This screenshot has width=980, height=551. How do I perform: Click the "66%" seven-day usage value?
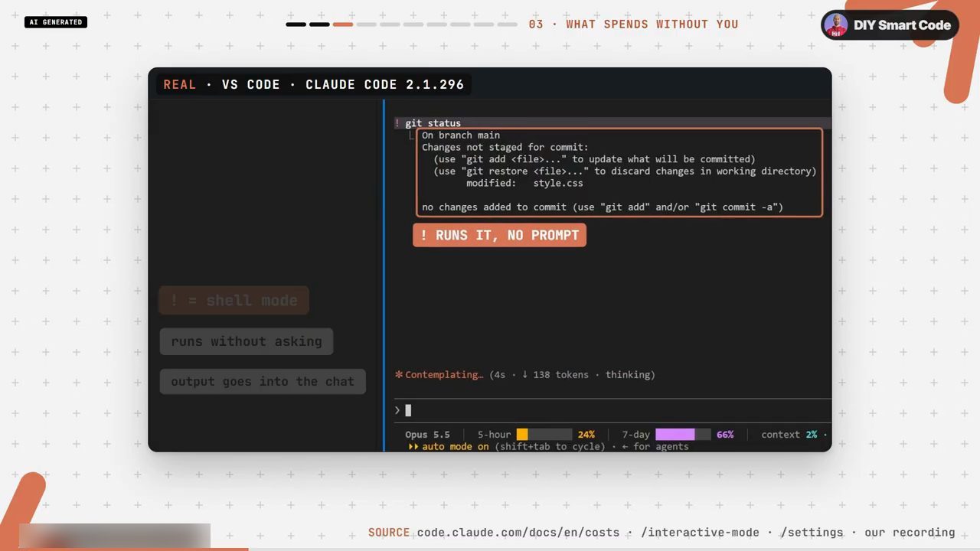tap(725, 435)
